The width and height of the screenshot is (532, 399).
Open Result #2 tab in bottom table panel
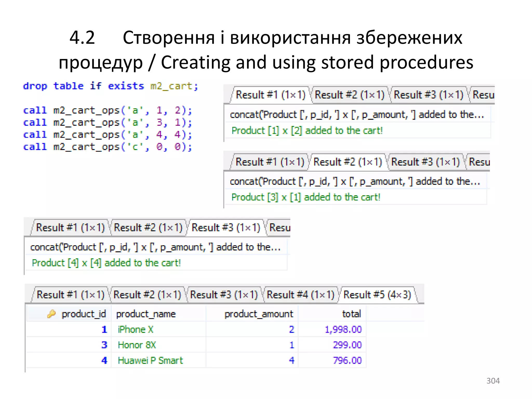tap(147, 295)
